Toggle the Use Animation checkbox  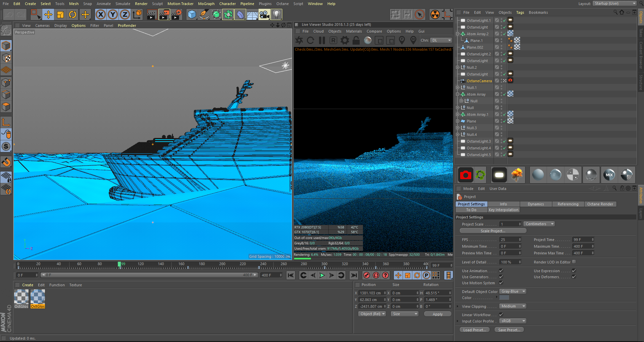click(501, 271)
